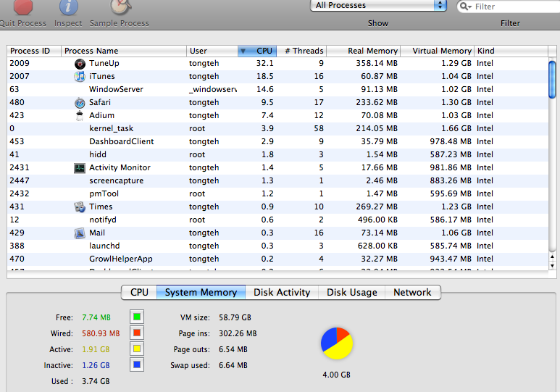Click Process ID 2009

pos(20,63)
